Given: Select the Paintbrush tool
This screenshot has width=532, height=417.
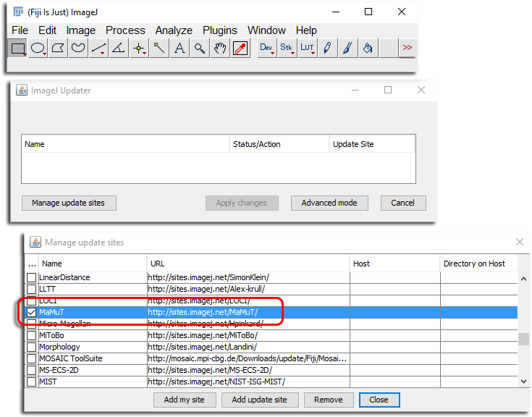Looking at the screenshot, I should pos(347,49).
